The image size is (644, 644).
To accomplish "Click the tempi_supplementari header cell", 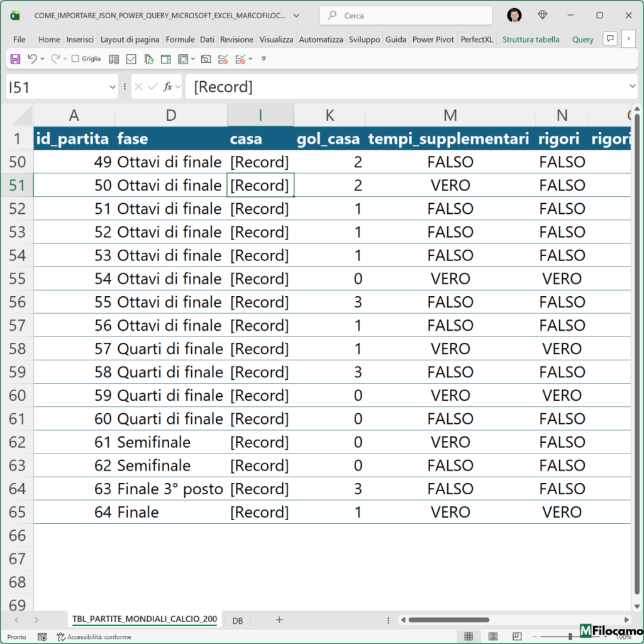I will click(x=450, y=138).
